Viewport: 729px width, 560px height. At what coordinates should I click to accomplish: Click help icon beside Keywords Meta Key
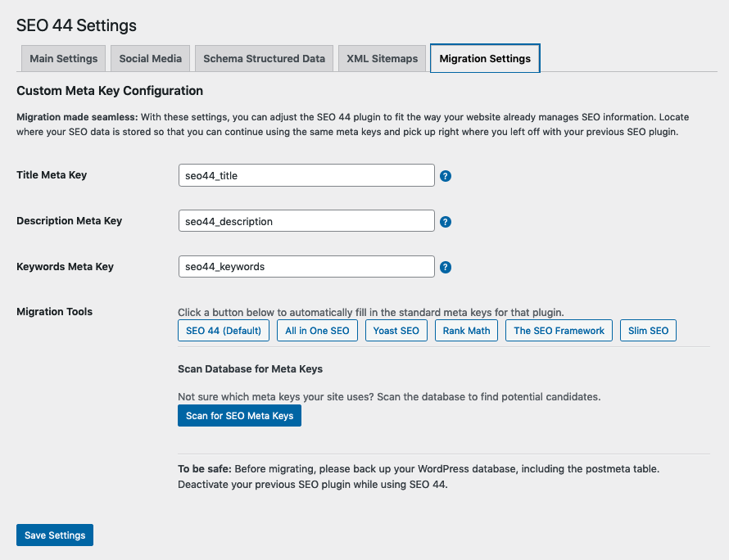pyautogui.click(x=446, y=267)
